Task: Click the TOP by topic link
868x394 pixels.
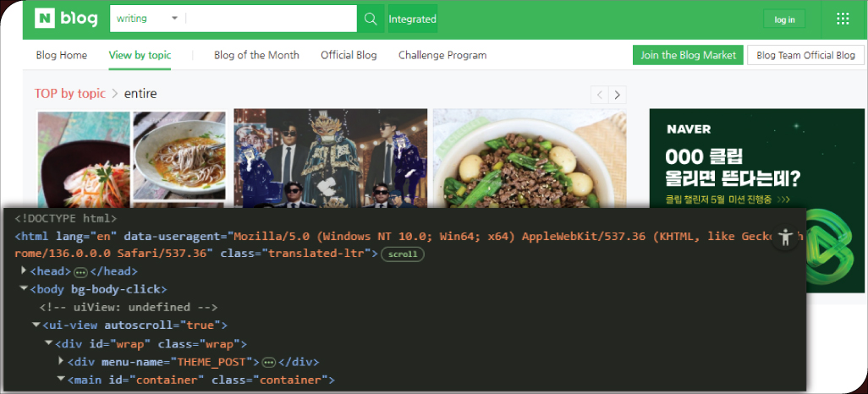Action: 70,94
